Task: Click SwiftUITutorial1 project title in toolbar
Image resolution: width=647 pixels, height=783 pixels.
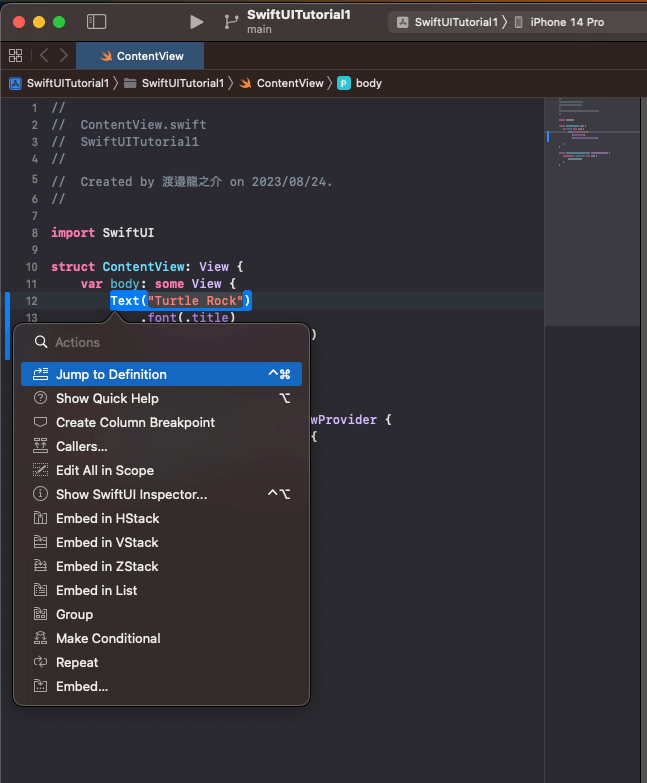Action: 299,14
